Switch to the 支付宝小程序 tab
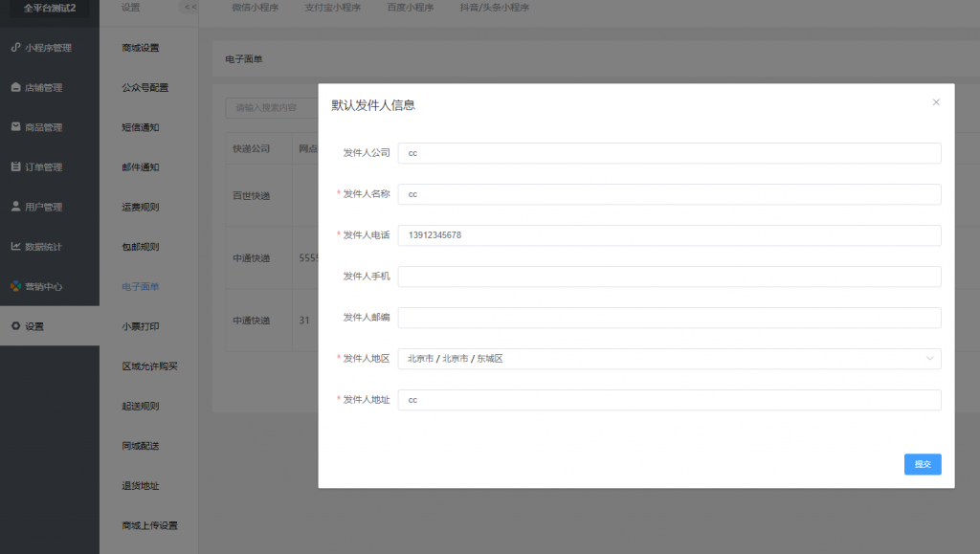The image size is (980, 554). coord(332,8)
